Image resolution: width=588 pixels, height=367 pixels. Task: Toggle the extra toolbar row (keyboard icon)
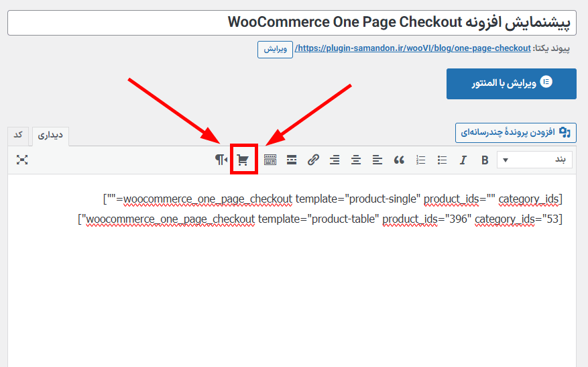(270, 160)
